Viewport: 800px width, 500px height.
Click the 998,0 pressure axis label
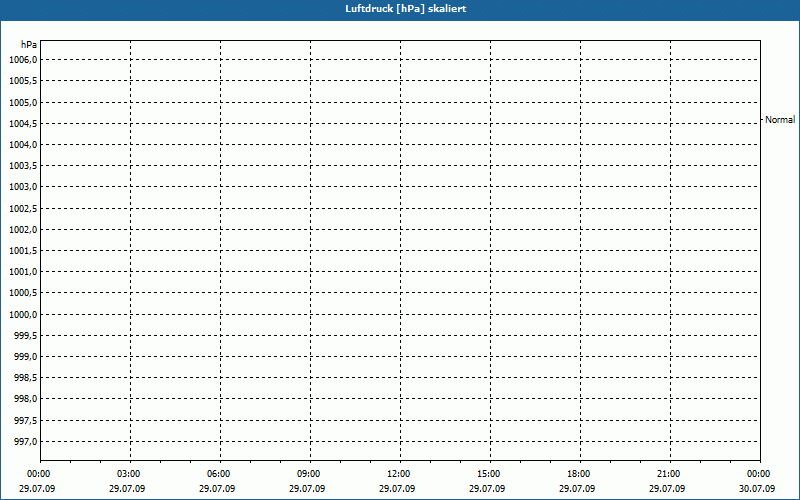(x=24, y=399)
